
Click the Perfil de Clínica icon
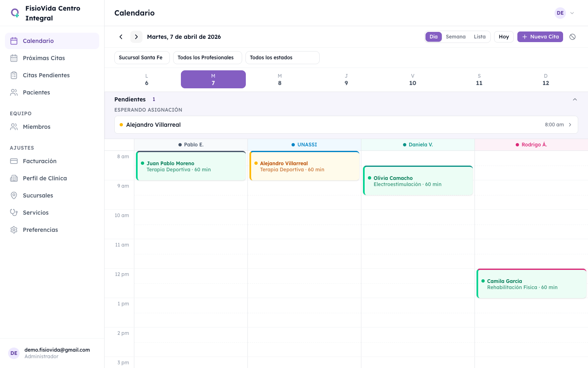click(14, 178)
